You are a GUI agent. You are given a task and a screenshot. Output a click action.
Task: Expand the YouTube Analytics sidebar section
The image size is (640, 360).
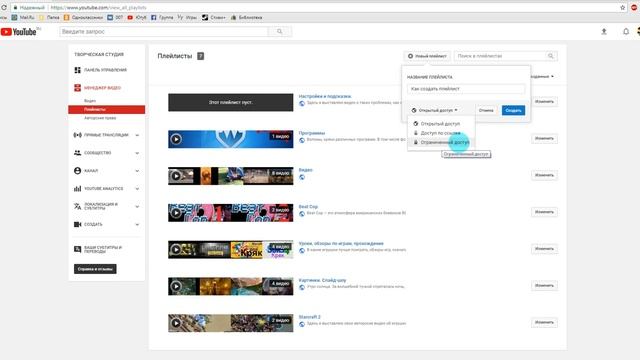[137, 189]
